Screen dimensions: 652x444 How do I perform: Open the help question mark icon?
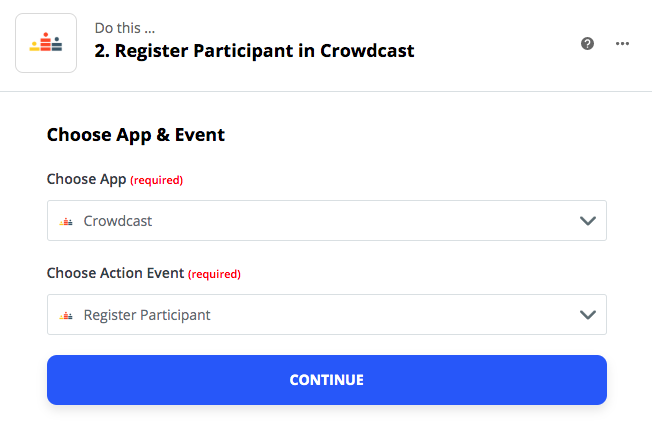[x=587, y=43]
